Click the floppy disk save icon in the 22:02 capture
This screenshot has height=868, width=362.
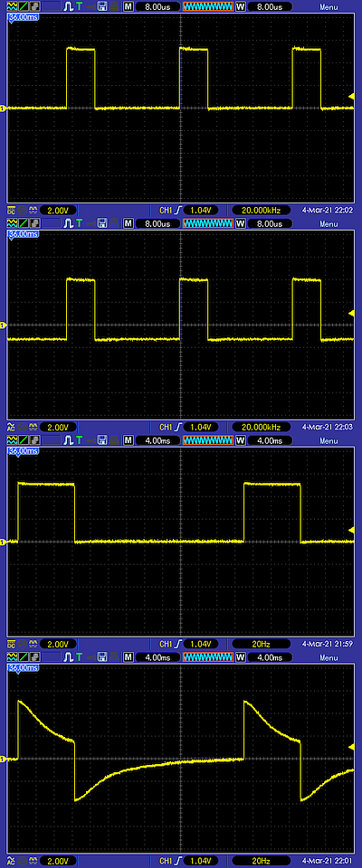tap(102, 6)
